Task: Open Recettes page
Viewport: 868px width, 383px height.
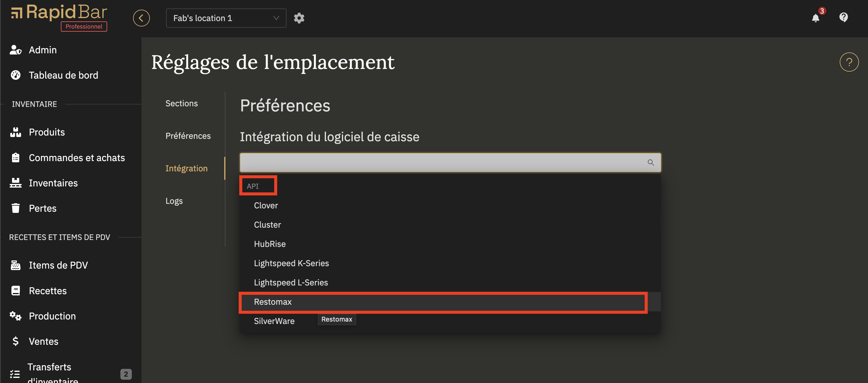Action: pyautogui.click(x=48, y=291)
